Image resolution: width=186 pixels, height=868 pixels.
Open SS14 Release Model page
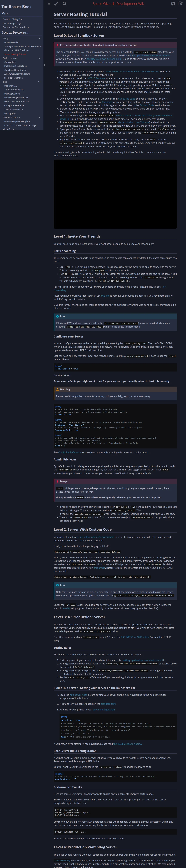pos(14,78)
